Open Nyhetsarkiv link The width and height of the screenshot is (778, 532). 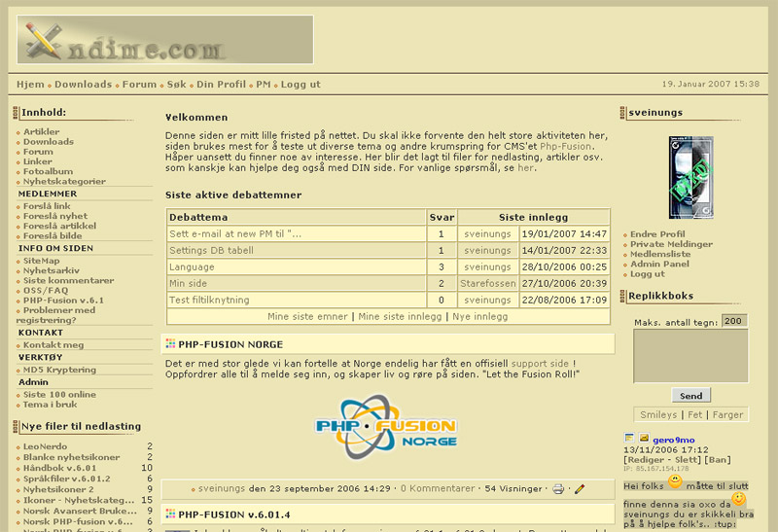[x=52, y=270]
